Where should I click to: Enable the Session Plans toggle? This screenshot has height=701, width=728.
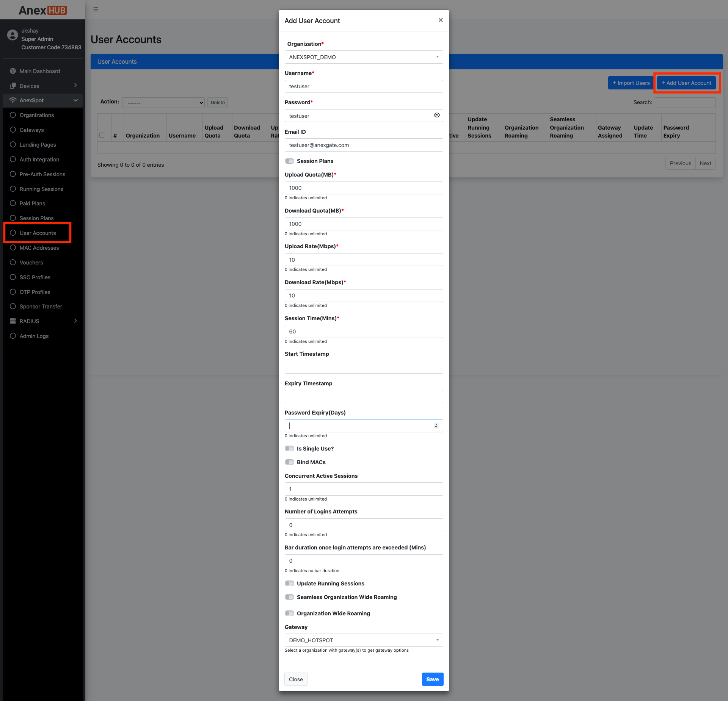pos(290,161)
